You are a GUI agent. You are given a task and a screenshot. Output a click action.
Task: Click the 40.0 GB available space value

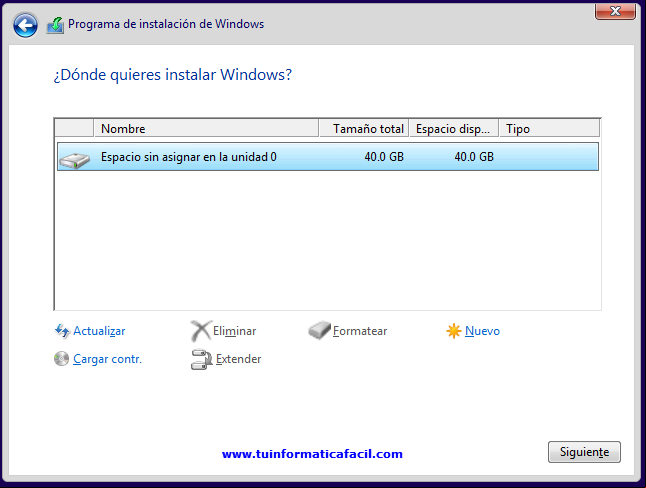(x=474, y=157)
